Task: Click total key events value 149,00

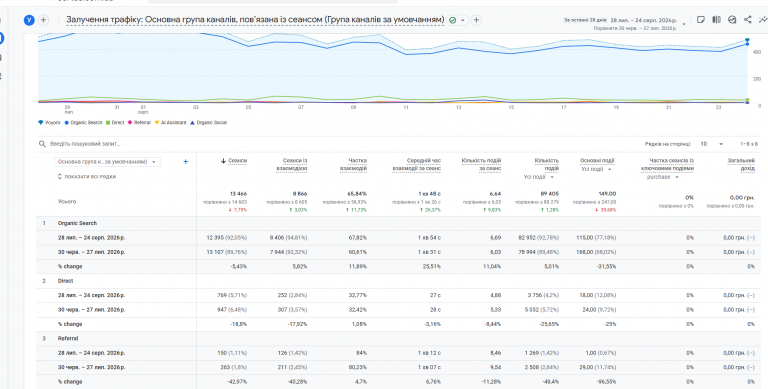Action: tap(606, 194)
